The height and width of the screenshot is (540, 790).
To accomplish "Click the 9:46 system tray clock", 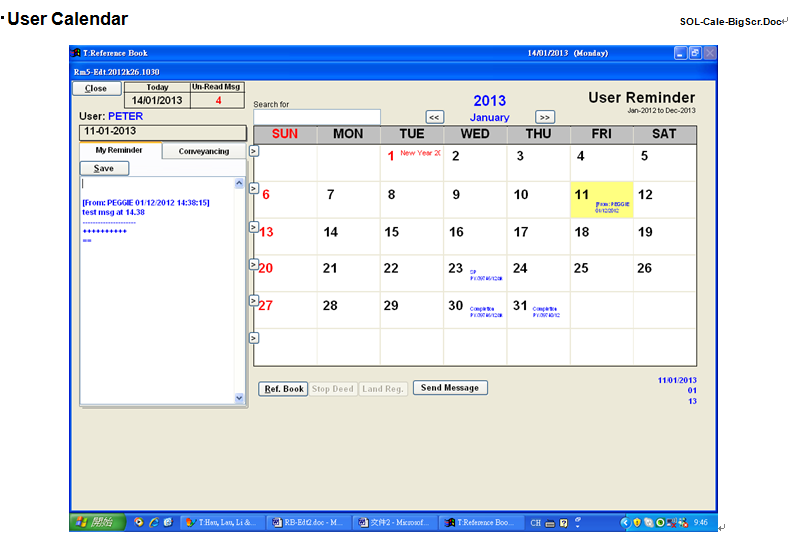I will click(x=700, y=522).
